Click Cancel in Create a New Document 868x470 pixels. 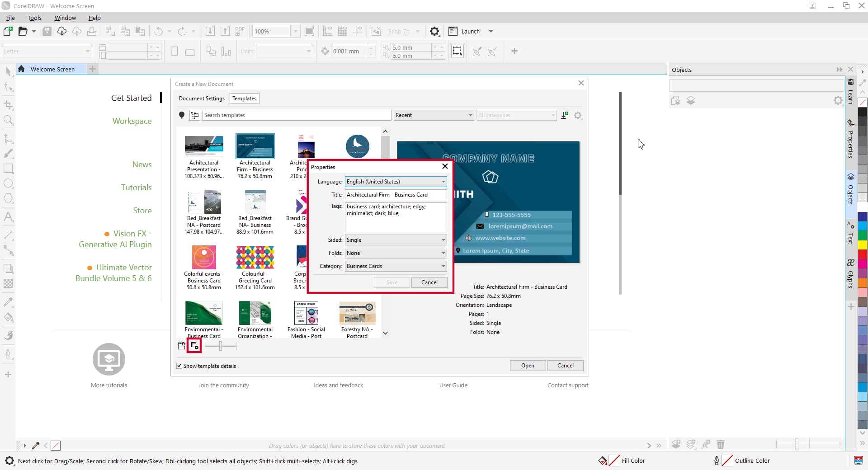(565, 366)
